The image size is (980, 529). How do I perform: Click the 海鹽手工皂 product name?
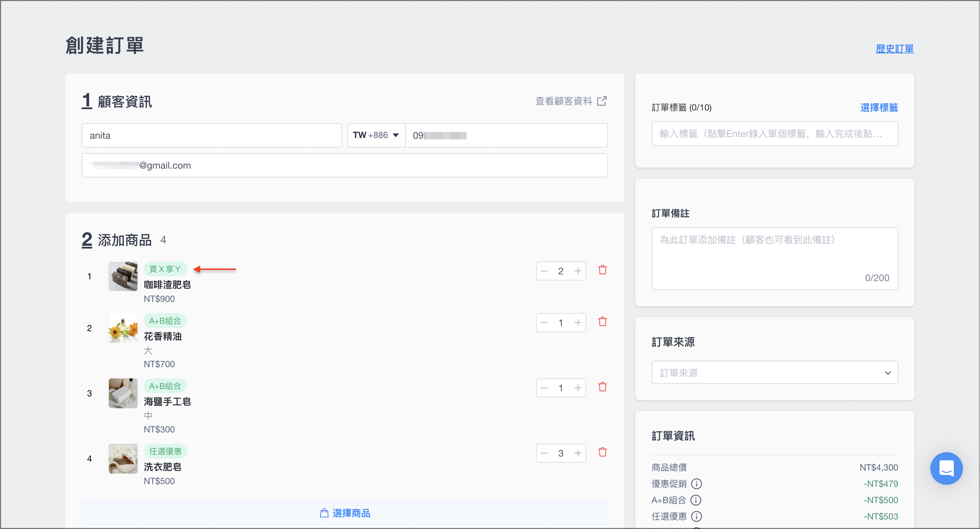167,402
